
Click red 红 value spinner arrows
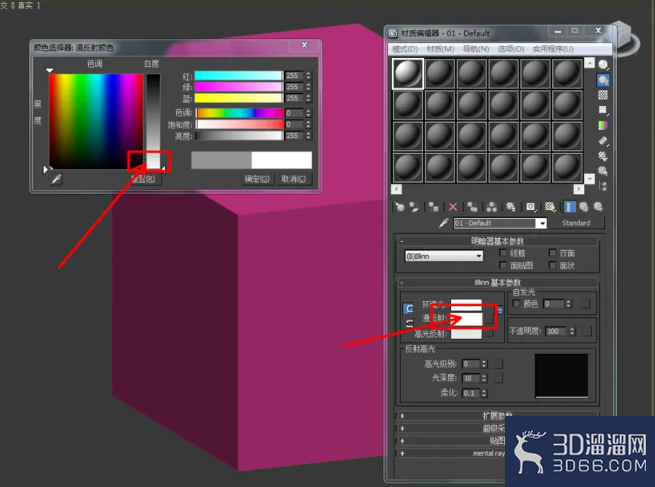308,76
